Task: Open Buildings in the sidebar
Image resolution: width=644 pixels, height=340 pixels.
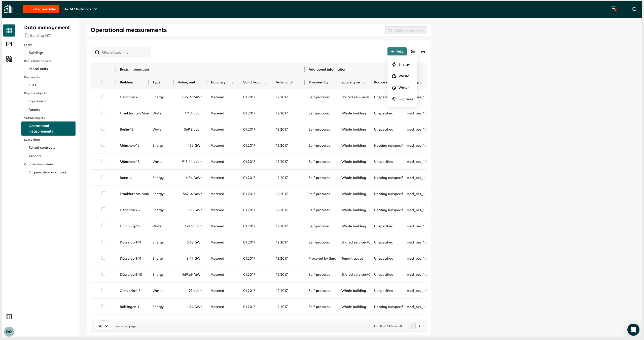Action: click(x=36, y=53)
